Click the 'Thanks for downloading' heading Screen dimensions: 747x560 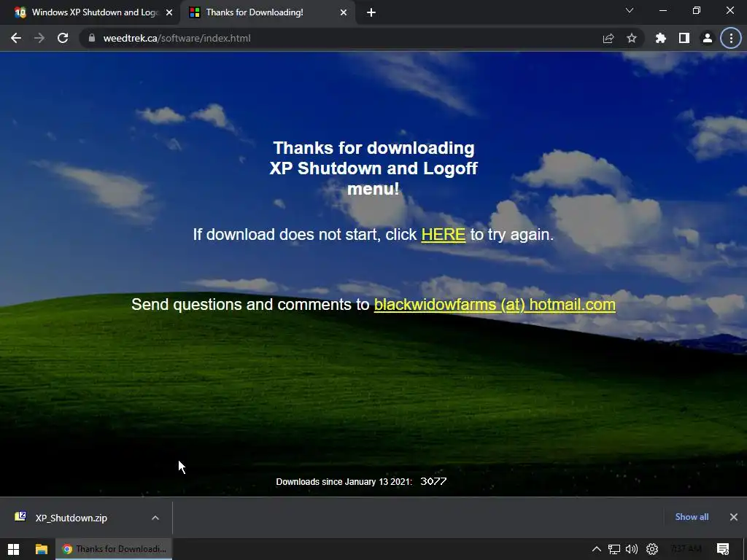[373, 168]
